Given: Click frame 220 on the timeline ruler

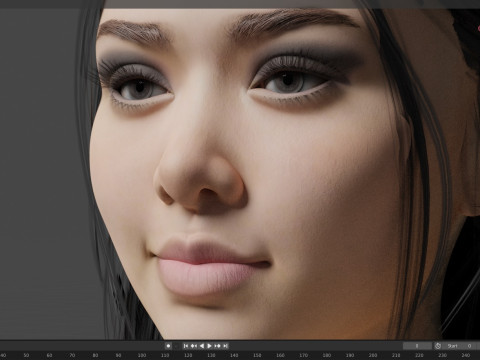Looking at the screenshot, I should click(x=419, y=355).
